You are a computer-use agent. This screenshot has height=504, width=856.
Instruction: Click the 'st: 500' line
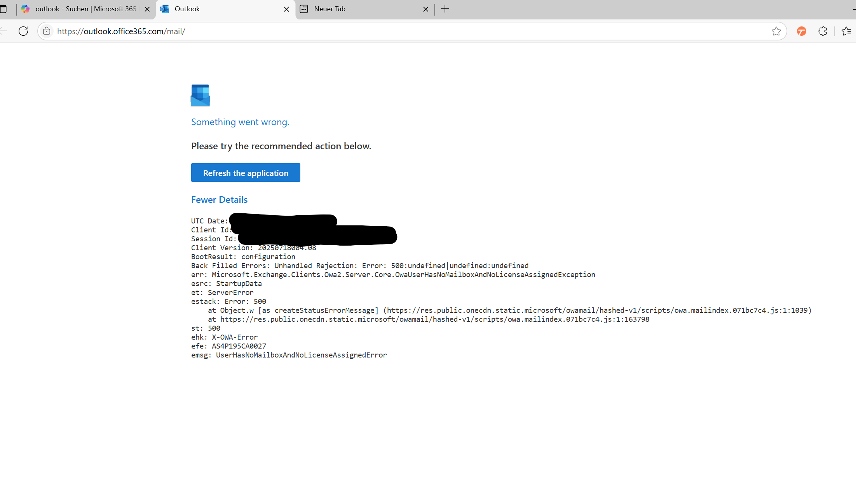point(206,328)
